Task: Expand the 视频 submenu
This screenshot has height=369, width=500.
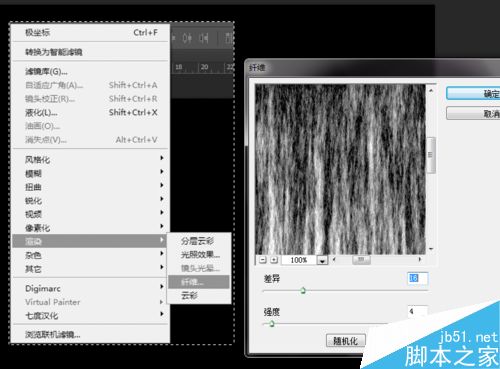Action: pyautogui.click(x=91, y=214)
